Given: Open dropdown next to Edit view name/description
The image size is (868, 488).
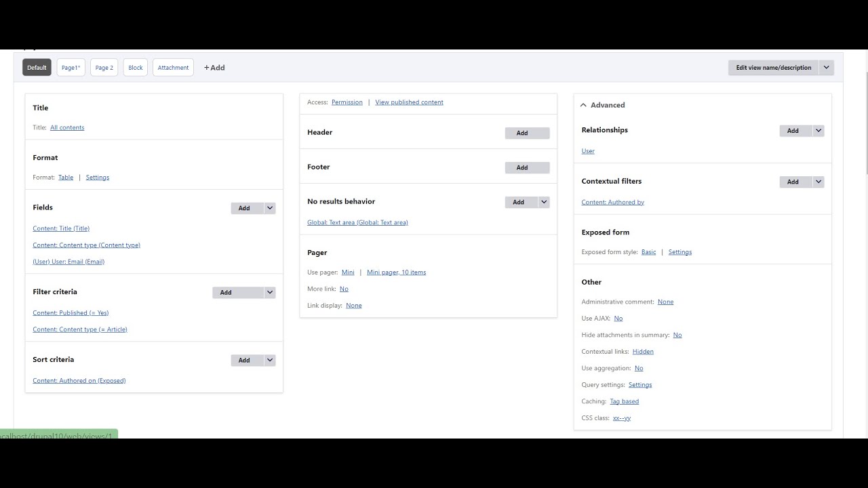Looking at the screenshot, I should coord(826,68).
